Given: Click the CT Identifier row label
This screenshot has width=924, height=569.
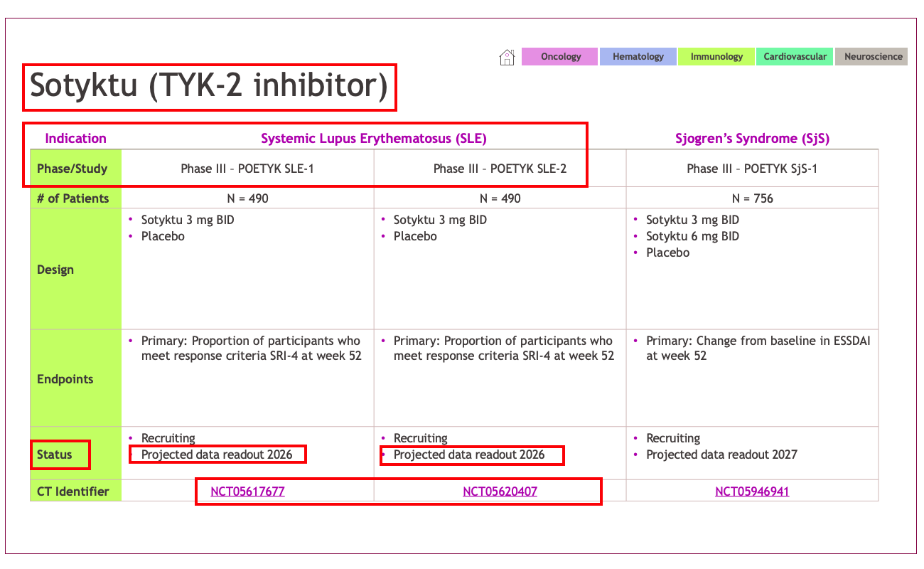Looking at the screenshot, I should click(x=72, y=491).
